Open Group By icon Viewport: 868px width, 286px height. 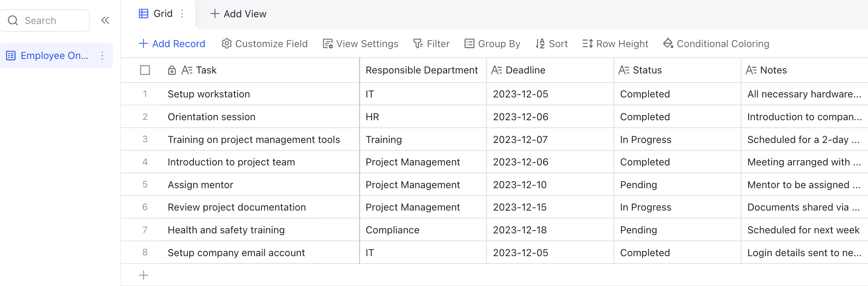pos(469,44)
